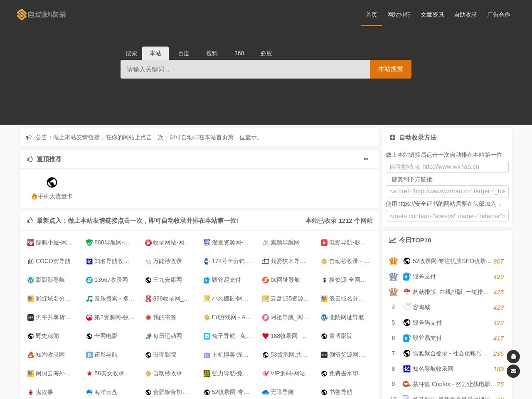532x399 pixels.
Task: Click the globe icon above 手机大流量卡
Action: [x=52, y=182]
